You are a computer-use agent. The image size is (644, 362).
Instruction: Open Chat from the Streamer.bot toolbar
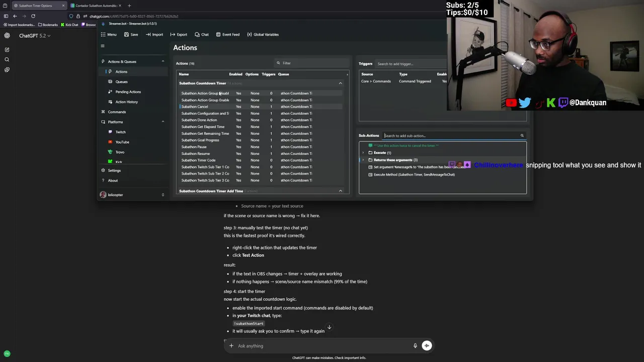pyautogui.click(x=202, y=34)
